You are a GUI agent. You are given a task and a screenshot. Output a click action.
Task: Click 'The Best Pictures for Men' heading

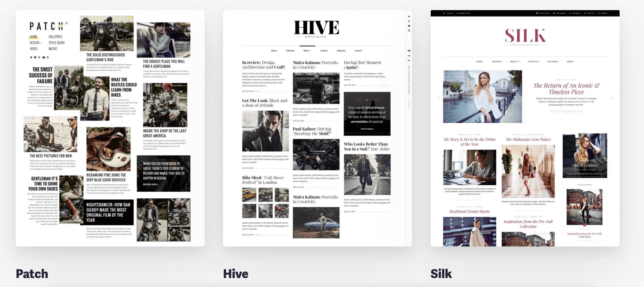click(51, 156)
